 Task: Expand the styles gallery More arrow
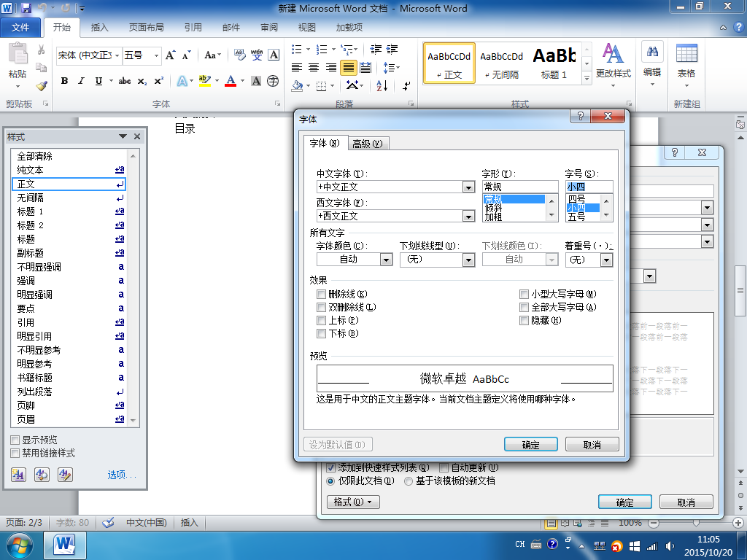point(587,77)
